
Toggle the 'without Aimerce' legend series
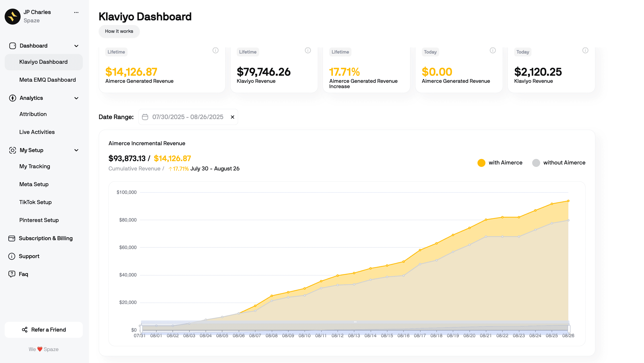click(559, 163)
